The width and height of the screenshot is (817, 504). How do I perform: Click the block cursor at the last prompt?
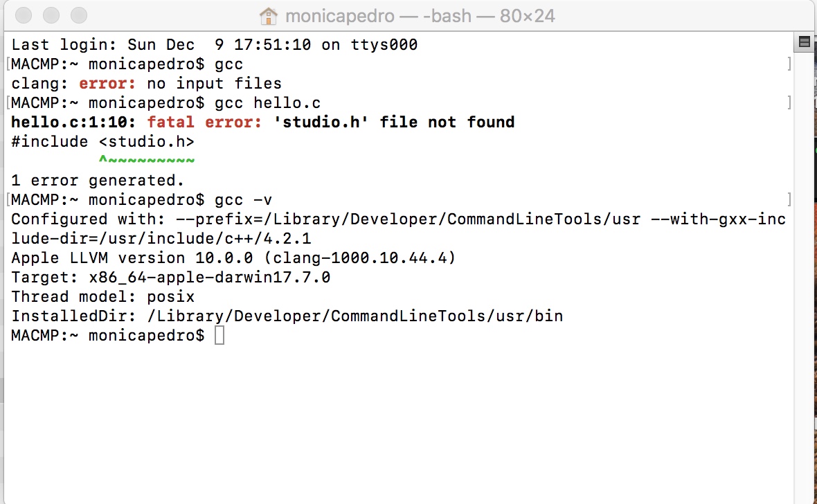click(x=219, y=335)
